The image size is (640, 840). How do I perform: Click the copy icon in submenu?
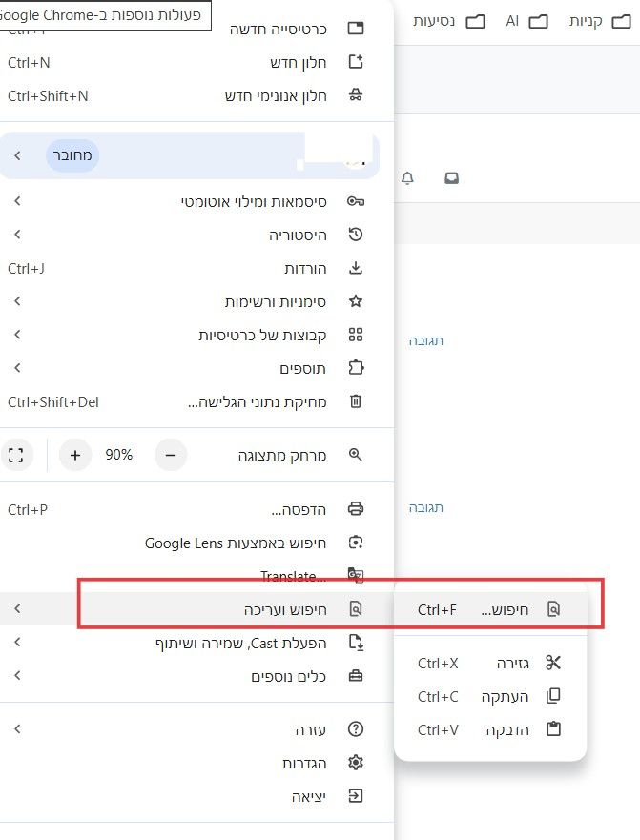553,696
